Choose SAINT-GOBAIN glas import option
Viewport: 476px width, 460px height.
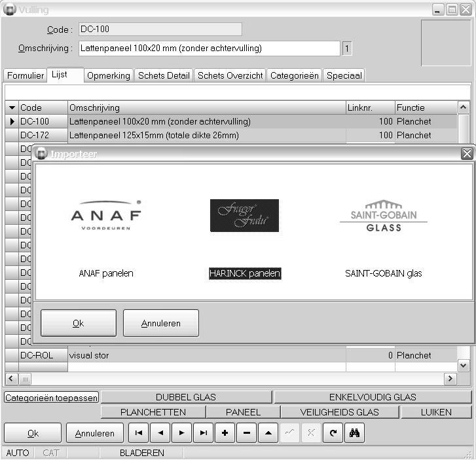[x=384, y=273]
